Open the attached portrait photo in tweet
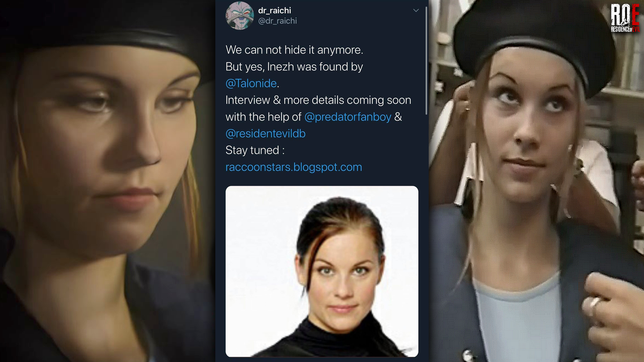Screen dimensions: 644x362 click(322, 271)
